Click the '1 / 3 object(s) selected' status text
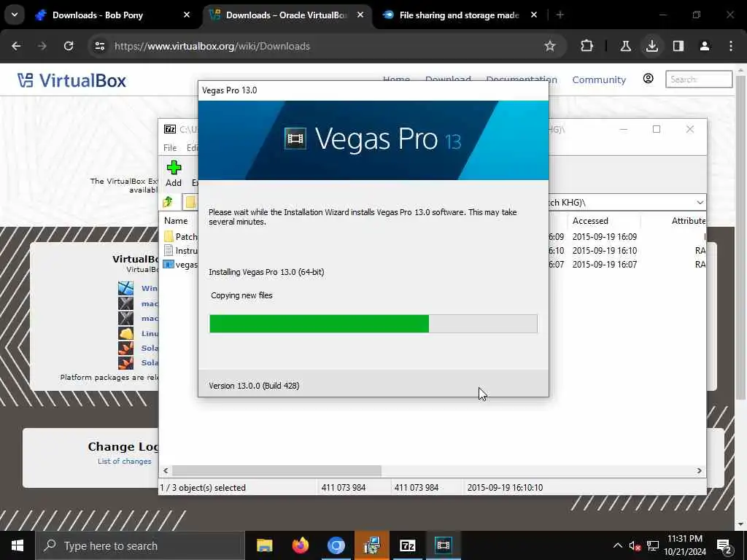Screen dimensions: 747x560 pos(203,488)
